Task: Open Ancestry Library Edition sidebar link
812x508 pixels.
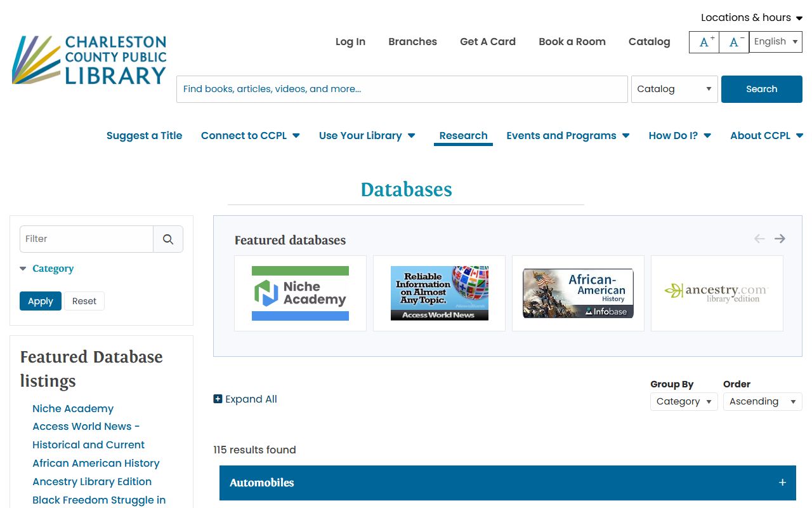Action: point(92,482)
